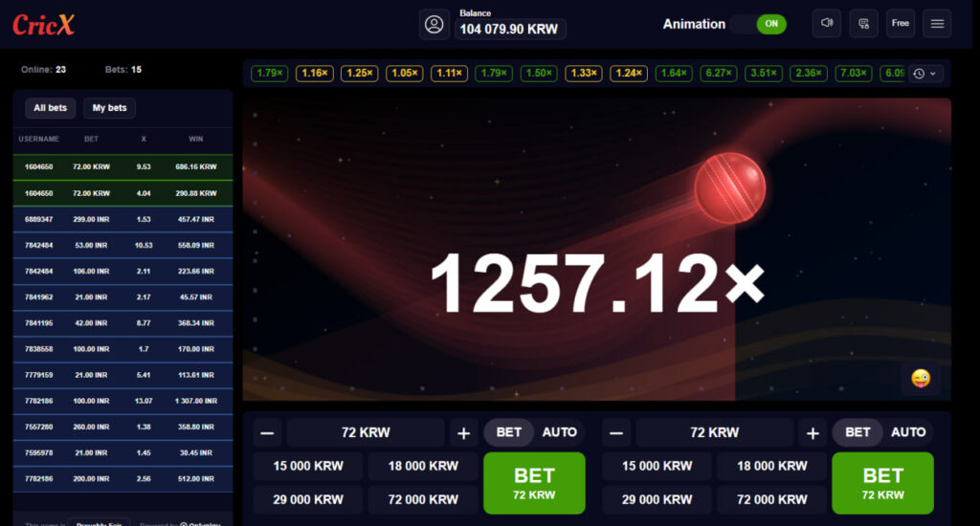Screen dimensions: 980x526
Task: Decrease left bet with minus icon
Action: 267,433
